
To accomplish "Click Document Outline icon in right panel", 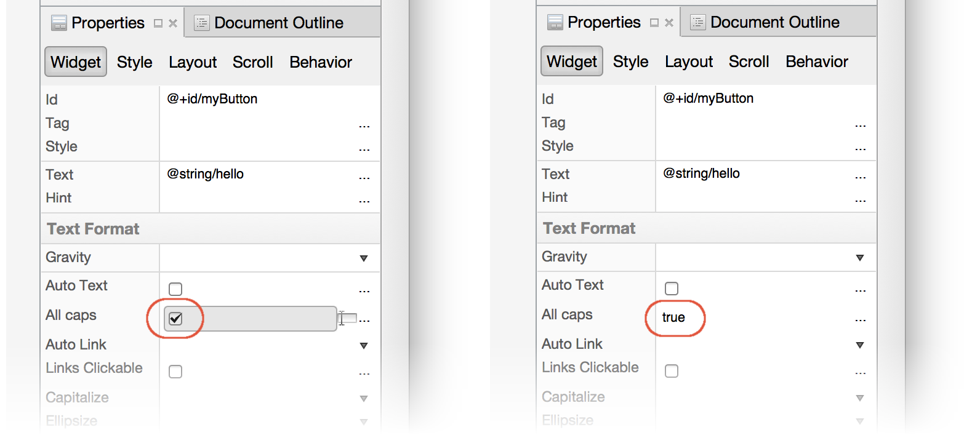I will (697, 23).
